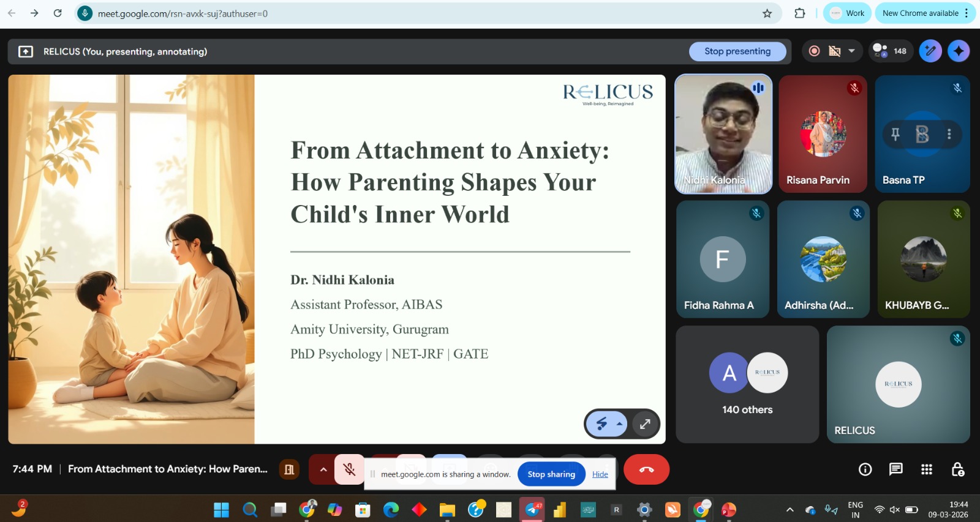Click the Stop presenting button
Viewport: 980px width, 522px height.
point(737,51)
